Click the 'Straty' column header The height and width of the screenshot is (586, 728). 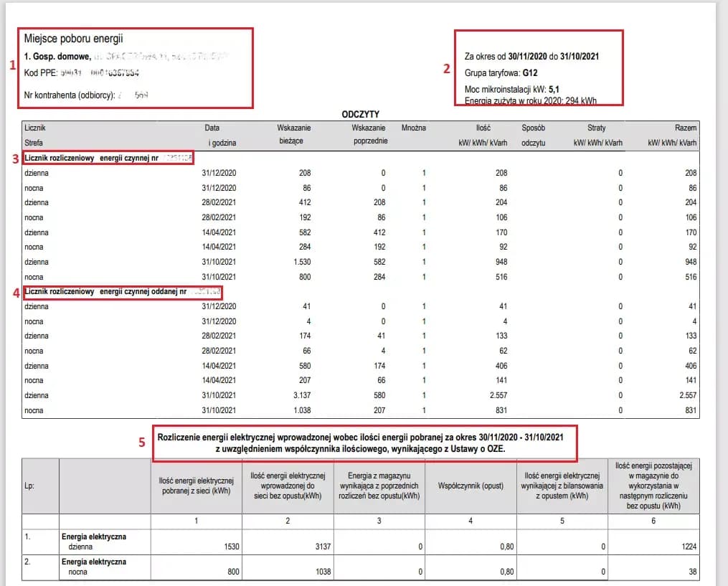pyautogui.click(x=596, y=128)
